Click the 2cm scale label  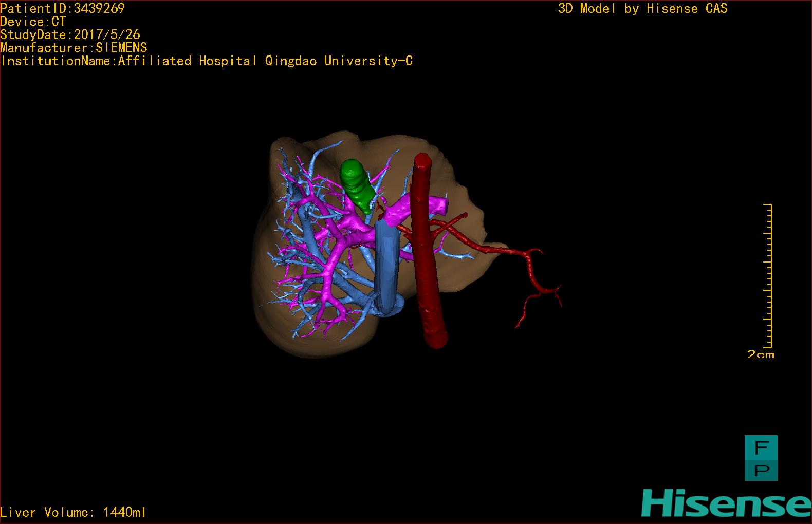[x=760, y=354]
